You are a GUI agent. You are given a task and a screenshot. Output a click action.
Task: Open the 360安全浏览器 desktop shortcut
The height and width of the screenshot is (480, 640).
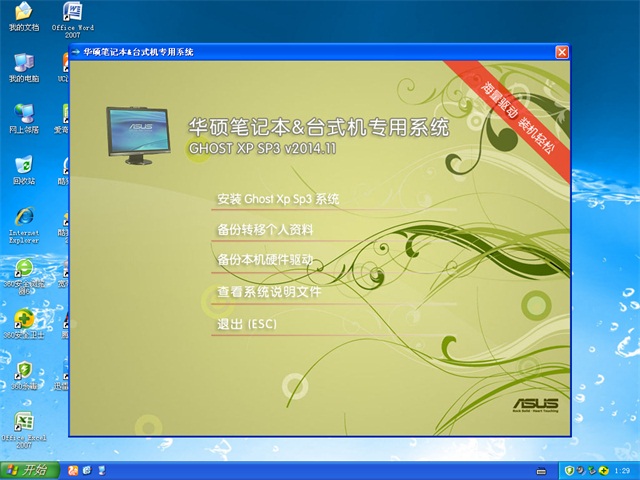(x=24, y=276)
